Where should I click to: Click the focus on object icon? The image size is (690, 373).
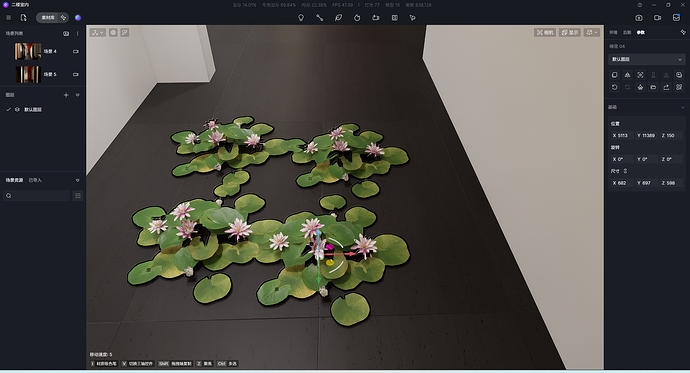[640, 75]
